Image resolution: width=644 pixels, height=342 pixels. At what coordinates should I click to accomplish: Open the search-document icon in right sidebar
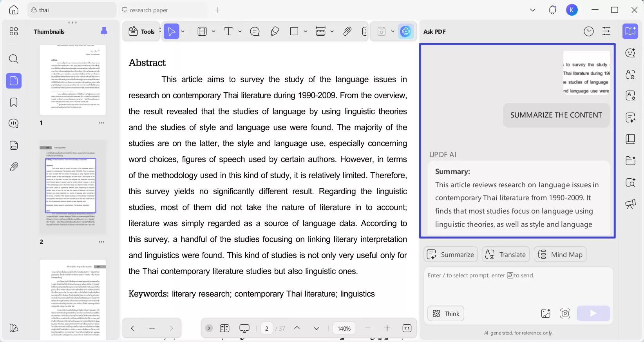tap(630, 182)
